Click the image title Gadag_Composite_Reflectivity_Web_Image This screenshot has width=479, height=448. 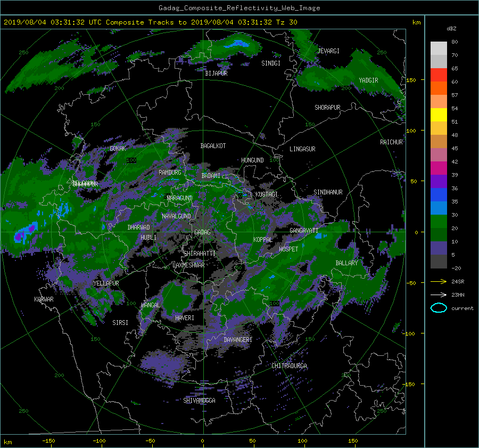[239, 8]
